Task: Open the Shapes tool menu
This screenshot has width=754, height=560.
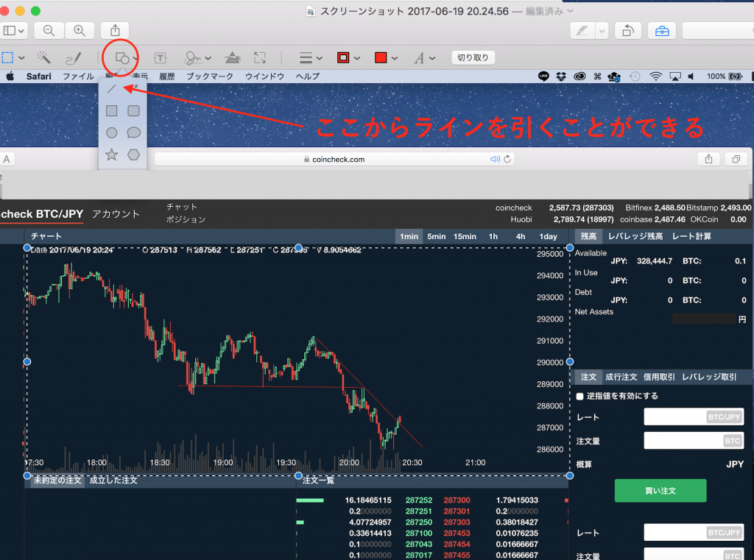Action: point(122,57)
